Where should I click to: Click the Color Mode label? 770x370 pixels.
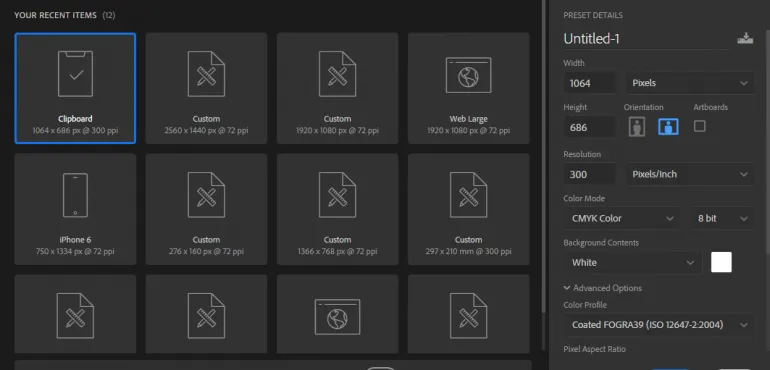tap(584, 199)
